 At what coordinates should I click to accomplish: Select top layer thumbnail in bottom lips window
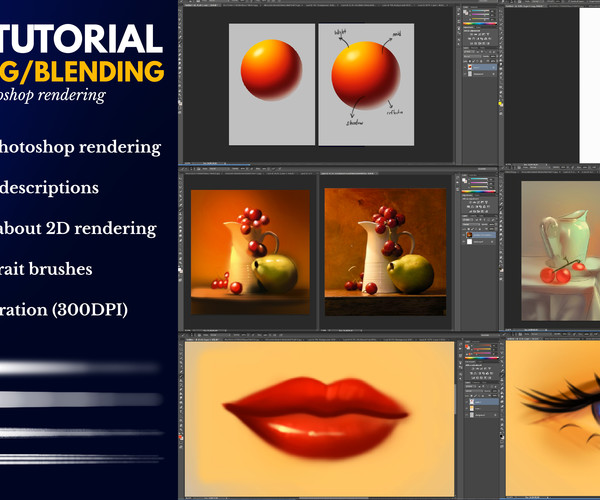[472, 402]
